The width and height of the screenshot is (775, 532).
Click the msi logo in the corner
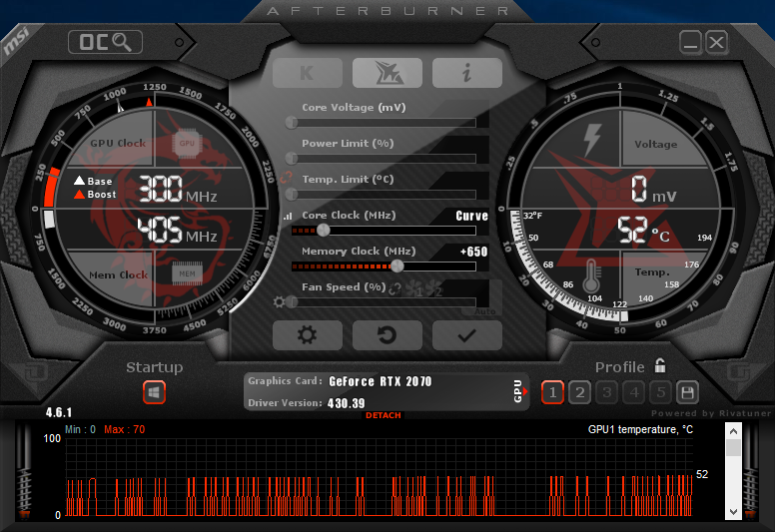16,42
